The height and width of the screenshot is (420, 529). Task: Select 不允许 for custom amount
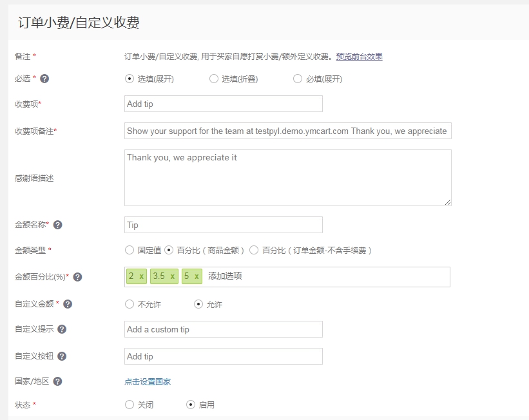pyautogui.click(x=129, y=304)
